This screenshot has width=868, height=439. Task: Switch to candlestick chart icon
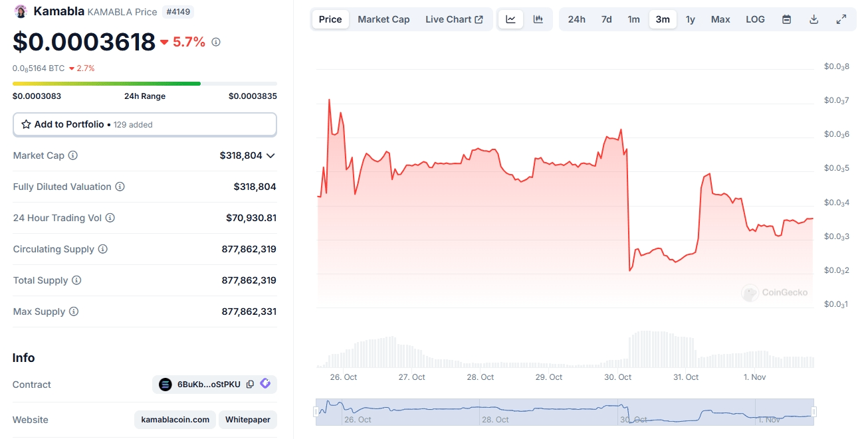click(538, 19)
